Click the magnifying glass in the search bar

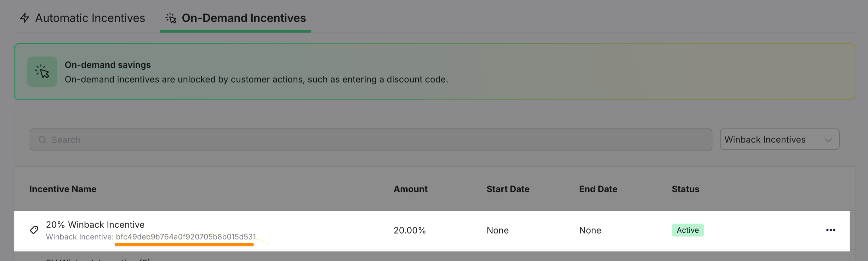[x=42, y=139]
